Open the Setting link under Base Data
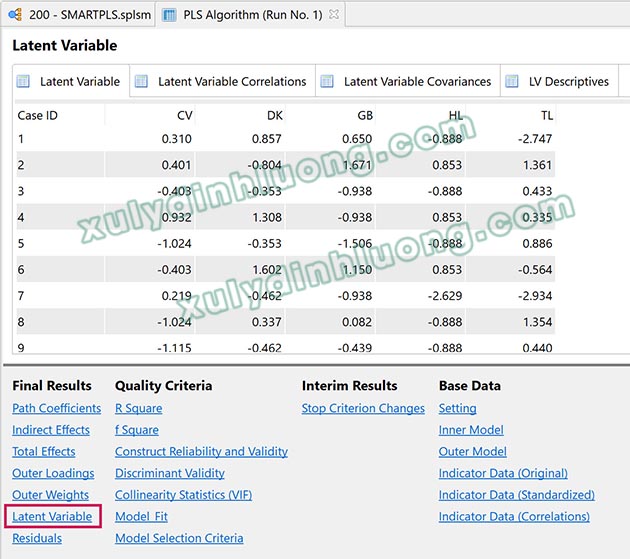The width and height of the screenshot is (630, 559). 457,408
